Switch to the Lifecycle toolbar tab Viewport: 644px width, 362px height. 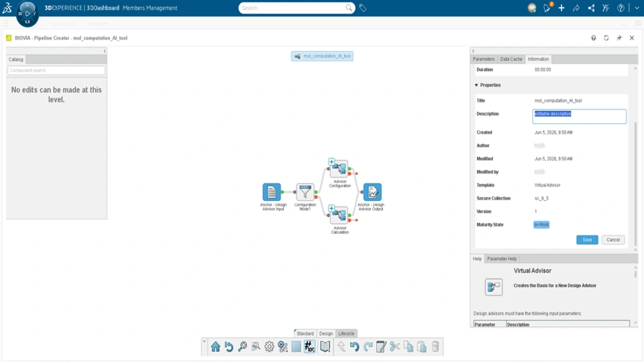(x=346, y=333)
